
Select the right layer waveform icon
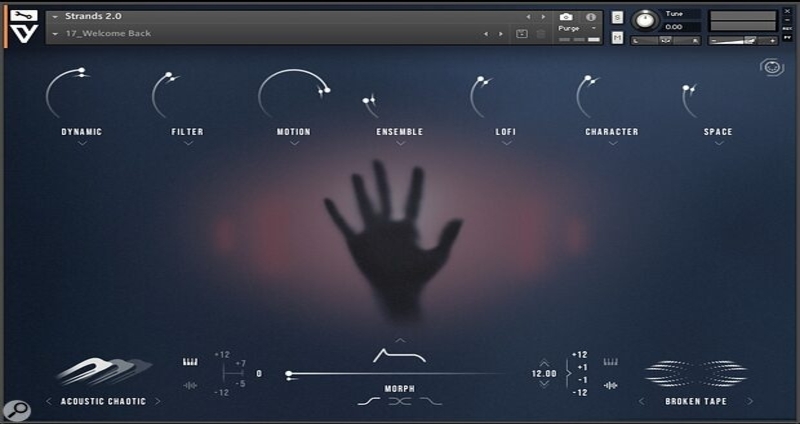(x=611, y=385)
